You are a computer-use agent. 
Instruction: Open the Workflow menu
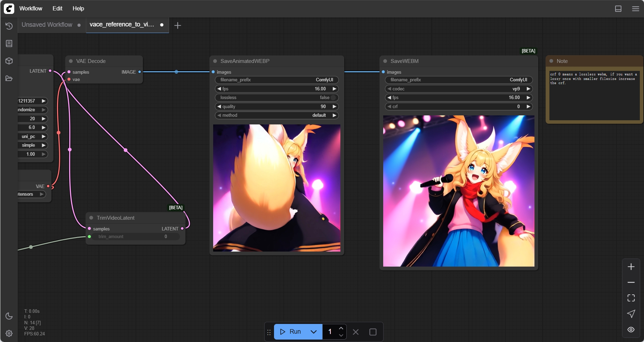tap(31, 9)
